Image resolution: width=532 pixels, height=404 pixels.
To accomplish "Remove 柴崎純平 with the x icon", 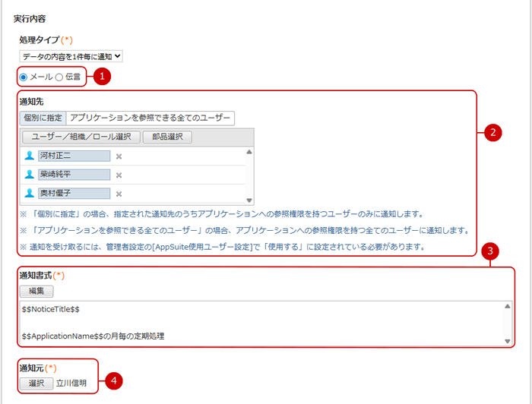I will (119, 175).
